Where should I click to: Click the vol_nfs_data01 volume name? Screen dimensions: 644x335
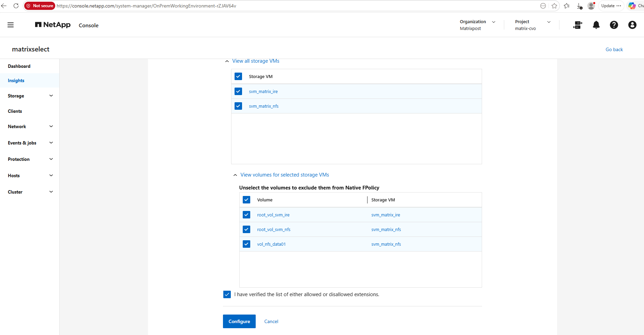click(x=271, y=244)
